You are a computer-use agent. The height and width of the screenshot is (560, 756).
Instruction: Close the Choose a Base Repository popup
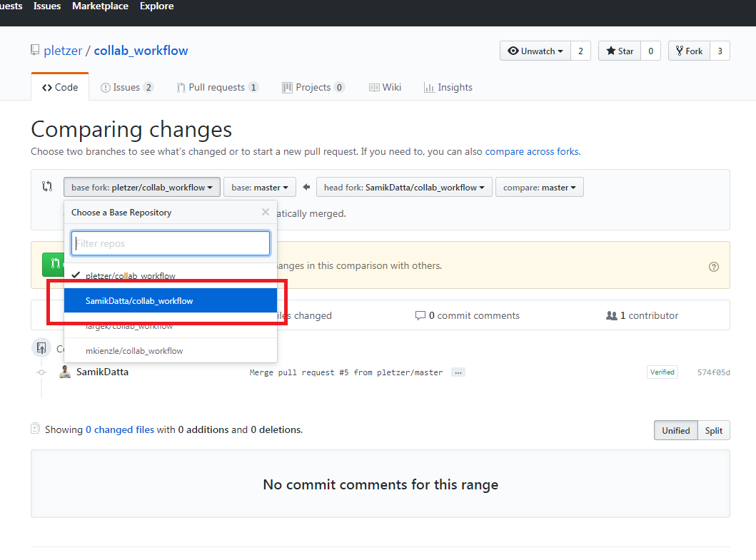(x=265, y=212)
